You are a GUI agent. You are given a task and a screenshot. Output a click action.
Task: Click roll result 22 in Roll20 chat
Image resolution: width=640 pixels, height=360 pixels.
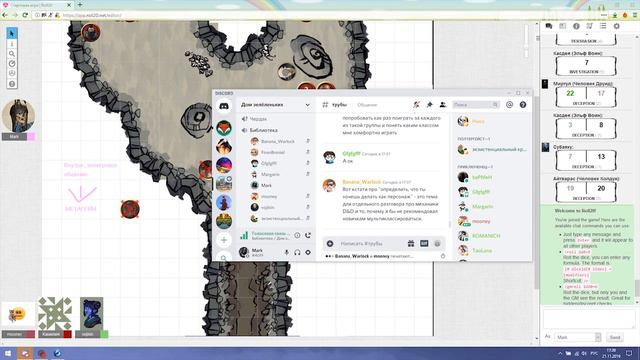[x=570, y=93]
